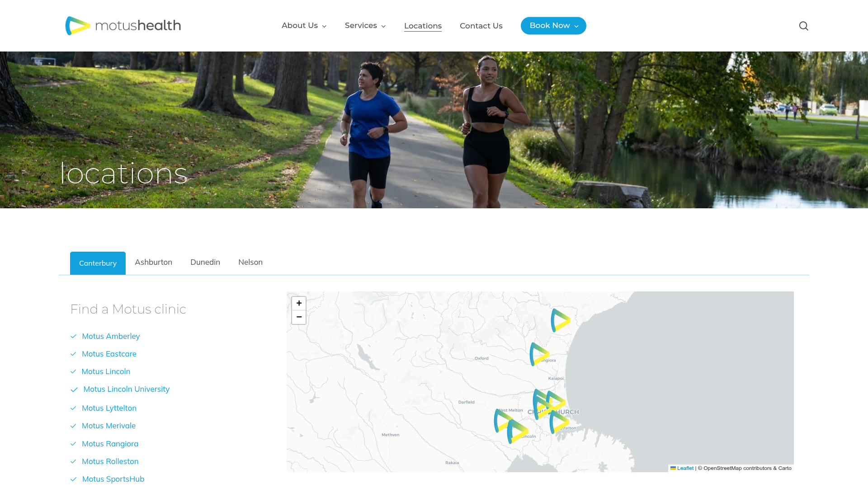Expand the Services menu

pos(365,26)
